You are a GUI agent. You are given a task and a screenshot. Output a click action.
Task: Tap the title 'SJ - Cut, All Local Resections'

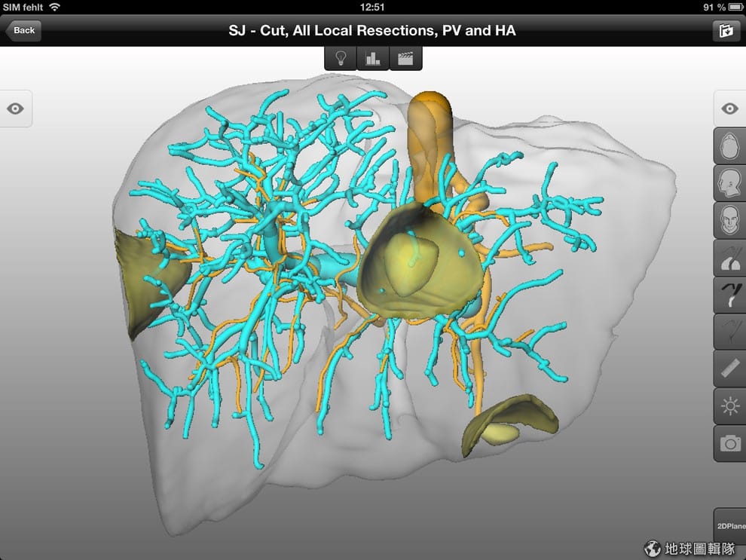click(332, 30)
